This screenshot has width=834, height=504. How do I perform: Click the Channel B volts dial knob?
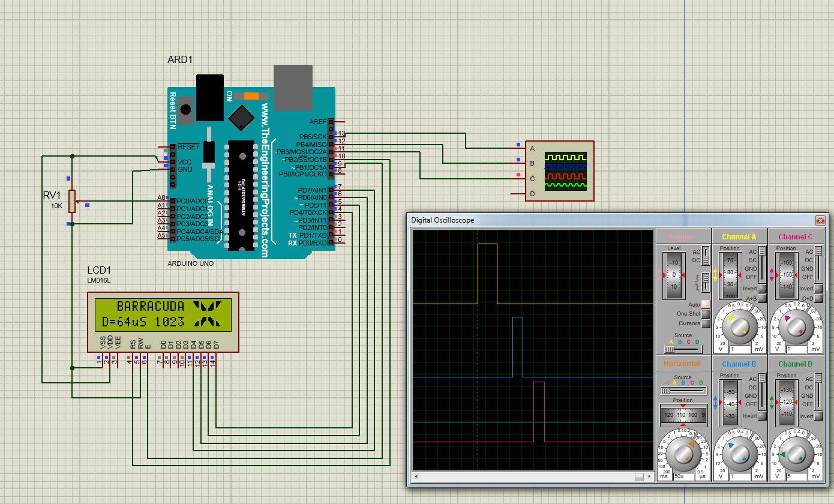739,453
